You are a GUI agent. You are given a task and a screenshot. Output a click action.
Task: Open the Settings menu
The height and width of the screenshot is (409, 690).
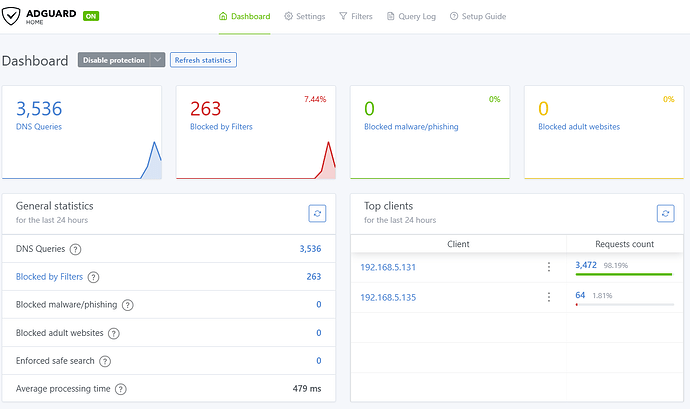tap(305, 17)
